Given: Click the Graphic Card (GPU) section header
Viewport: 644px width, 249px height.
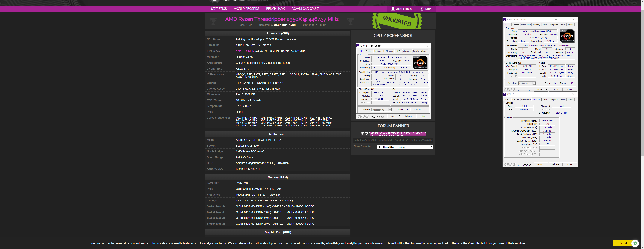Looking at the screenshot, I should 277,232.
